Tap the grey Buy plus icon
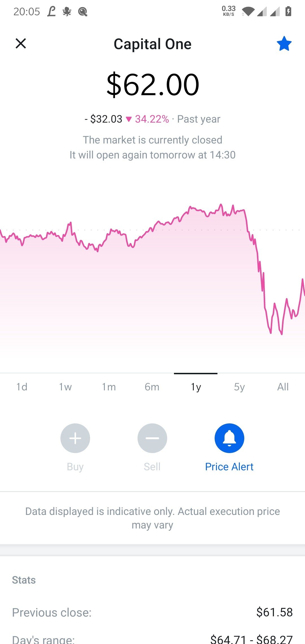The width and height of the screenshot is (305, 644). point(75,438)
